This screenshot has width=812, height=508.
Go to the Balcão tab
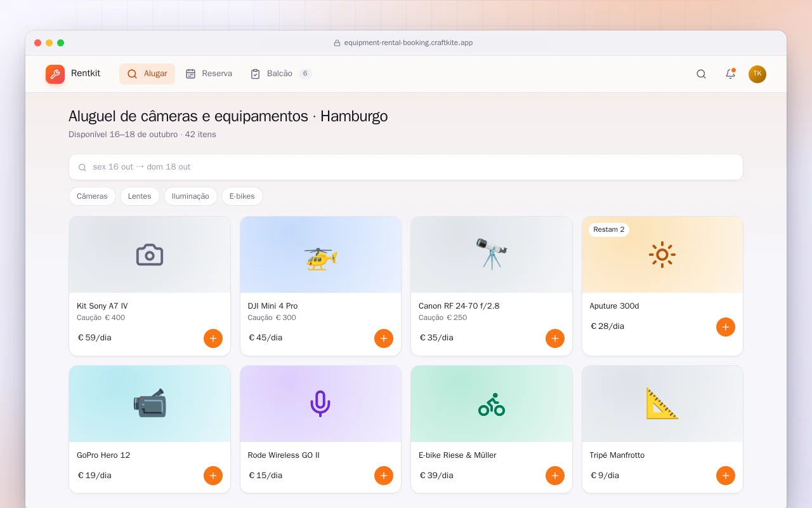(x=281, y=74)
